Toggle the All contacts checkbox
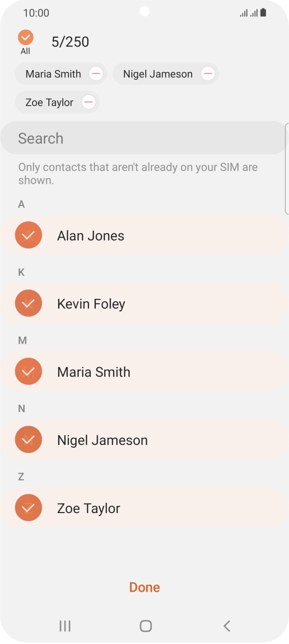This screenshot has height=644, width=289. click(x=25, y=37)
